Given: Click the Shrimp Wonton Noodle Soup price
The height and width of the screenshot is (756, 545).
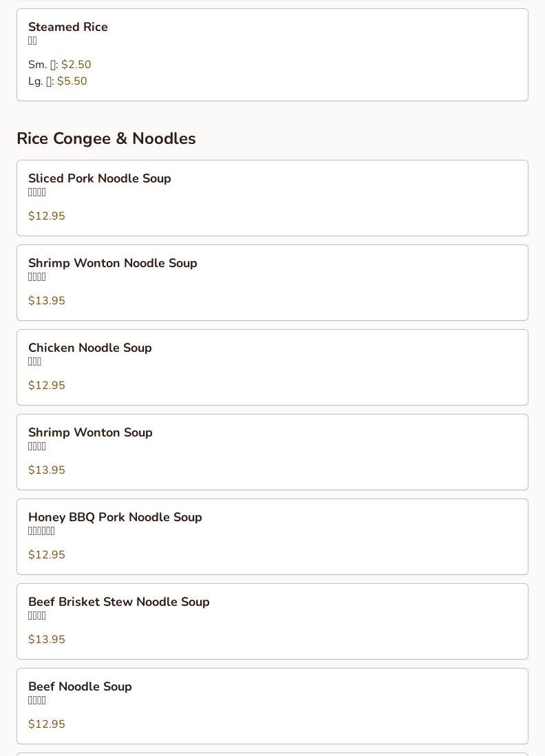Looking at the screenshot, I should [47, 301].
